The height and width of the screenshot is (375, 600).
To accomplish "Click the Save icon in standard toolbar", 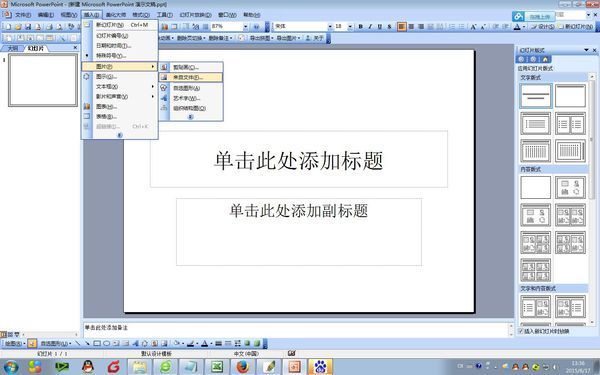I will [28, 27].
